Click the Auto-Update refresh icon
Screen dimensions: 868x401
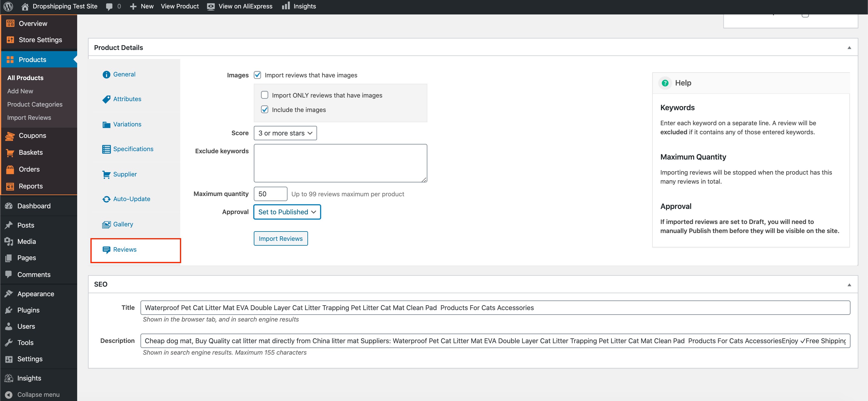pyautogui.click(x=106, y=199)
